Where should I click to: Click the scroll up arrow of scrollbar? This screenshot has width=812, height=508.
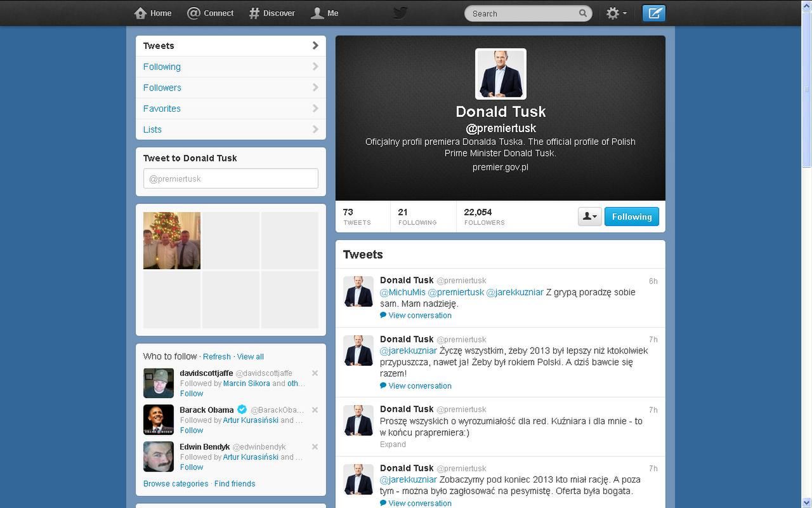click(x=806, y=5)
